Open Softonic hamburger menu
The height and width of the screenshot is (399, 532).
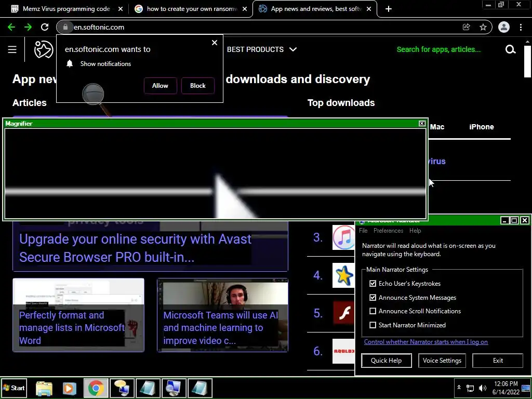(12, 49)
